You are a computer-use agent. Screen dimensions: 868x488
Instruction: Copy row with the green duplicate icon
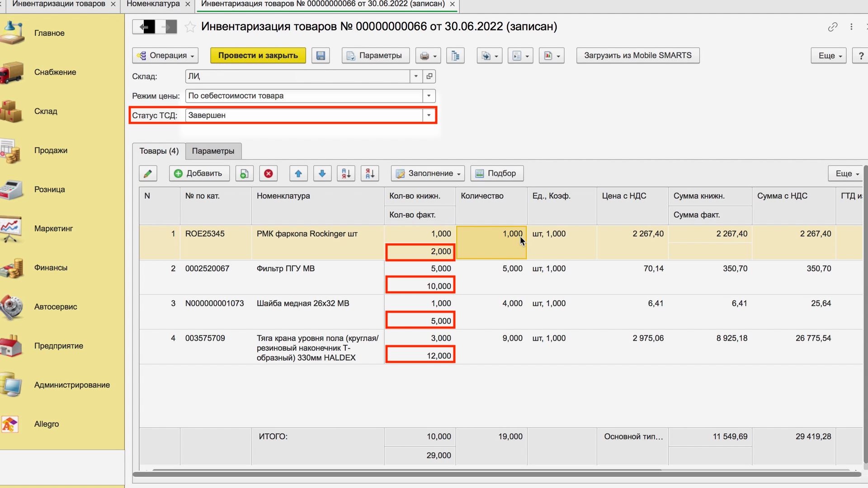(x=244, y=174)
